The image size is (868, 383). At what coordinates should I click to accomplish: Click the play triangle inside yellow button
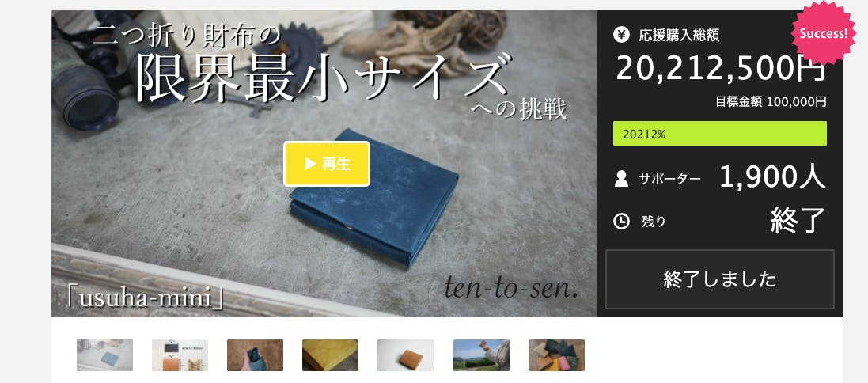tap(310, 164)
